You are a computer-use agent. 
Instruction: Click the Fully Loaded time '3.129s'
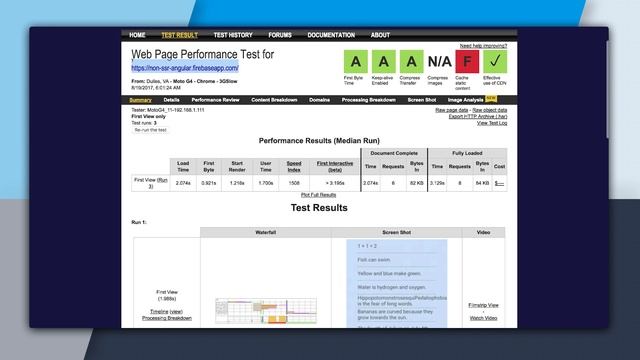point(437,183)
